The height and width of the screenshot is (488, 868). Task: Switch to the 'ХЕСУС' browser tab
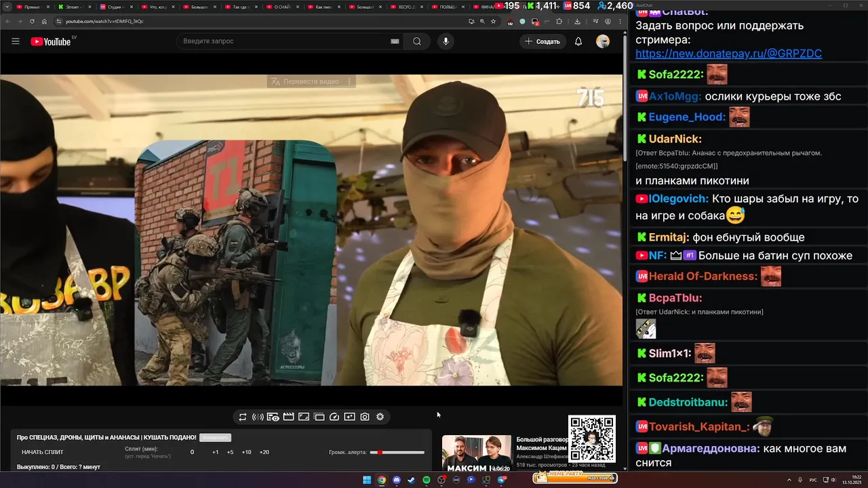[406, 7]
